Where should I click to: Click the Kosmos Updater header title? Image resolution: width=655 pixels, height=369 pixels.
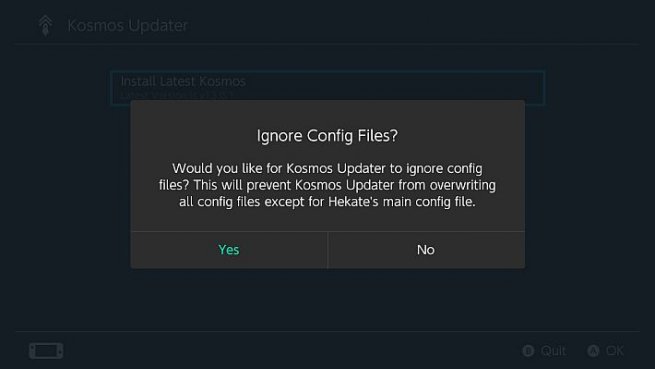pyautogui.click(x=128, y=25)
